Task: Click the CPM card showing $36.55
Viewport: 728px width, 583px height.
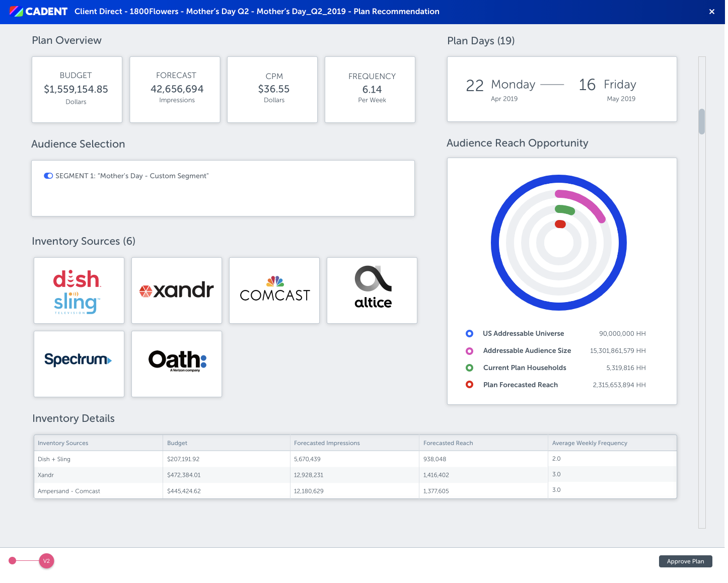Action: tap(272, 90)
